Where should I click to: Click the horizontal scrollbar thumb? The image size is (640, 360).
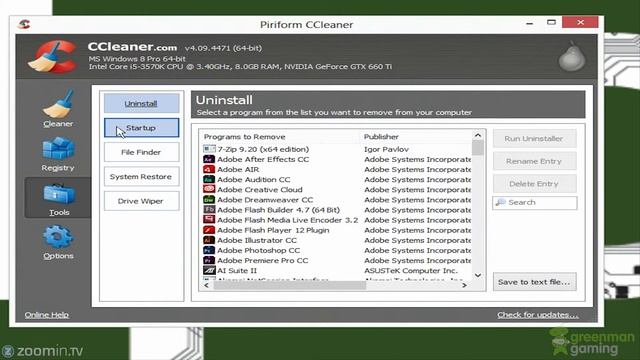[x=290, y=285]
